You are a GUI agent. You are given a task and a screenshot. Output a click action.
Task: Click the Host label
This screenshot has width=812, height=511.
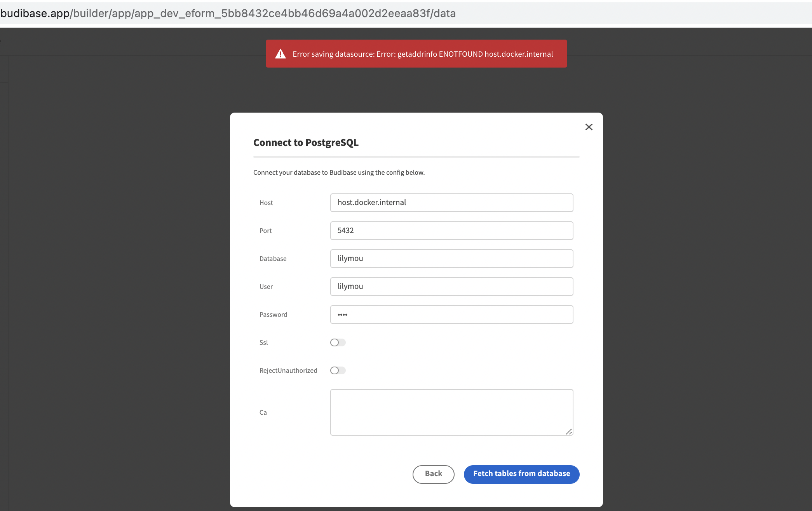click(266, 203)
